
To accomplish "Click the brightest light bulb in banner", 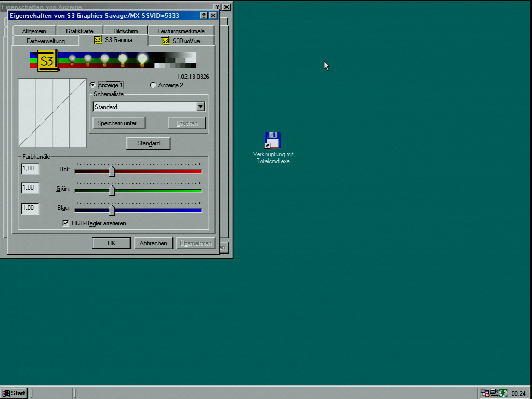I will point(142,60).
